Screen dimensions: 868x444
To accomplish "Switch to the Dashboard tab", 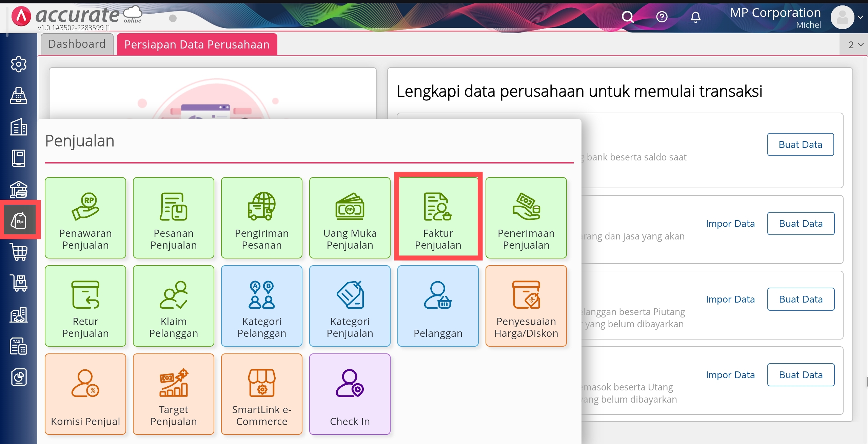I will (77, 44).
